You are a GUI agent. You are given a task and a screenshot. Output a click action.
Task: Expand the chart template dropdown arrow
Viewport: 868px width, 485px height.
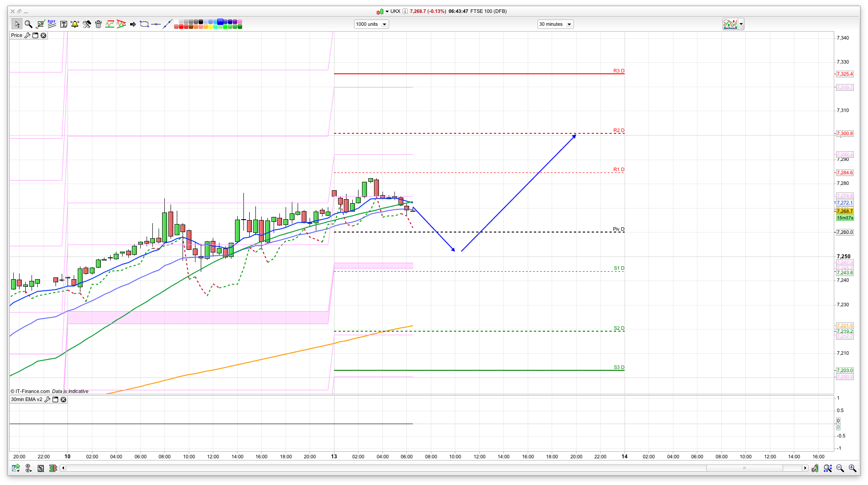tap(741, 24)
